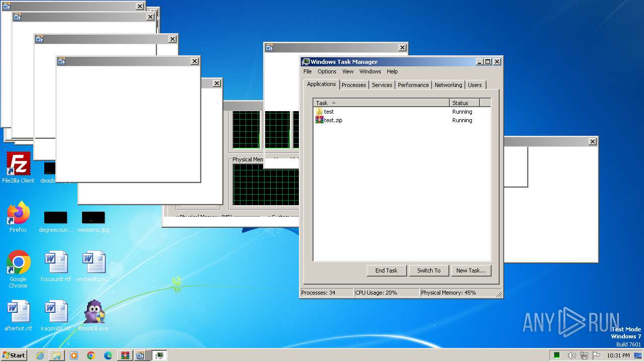Open Windows Media Player from the taskbar
This screenshot has height=362, width=644.
74,355
